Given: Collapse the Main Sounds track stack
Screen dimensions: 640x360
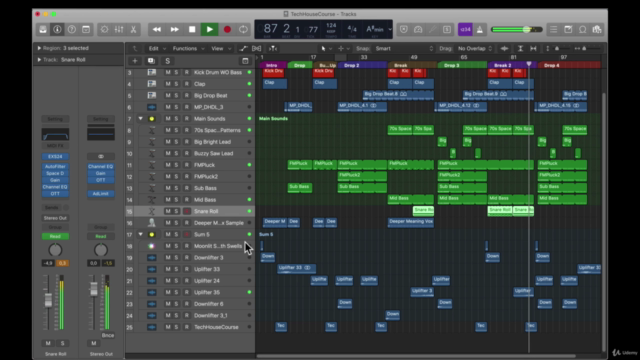Looking at the screenshot, I should (x=140, y=119).
